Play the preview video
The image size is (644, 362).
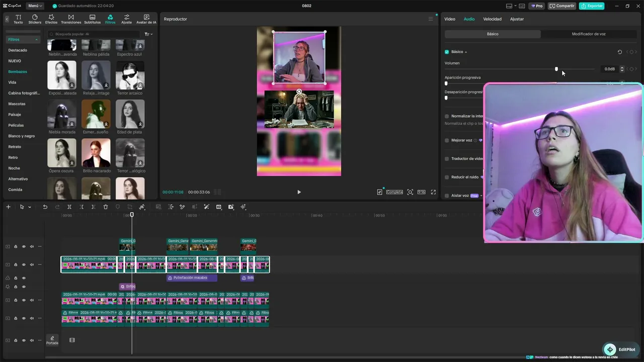click(x=299, y=192)
